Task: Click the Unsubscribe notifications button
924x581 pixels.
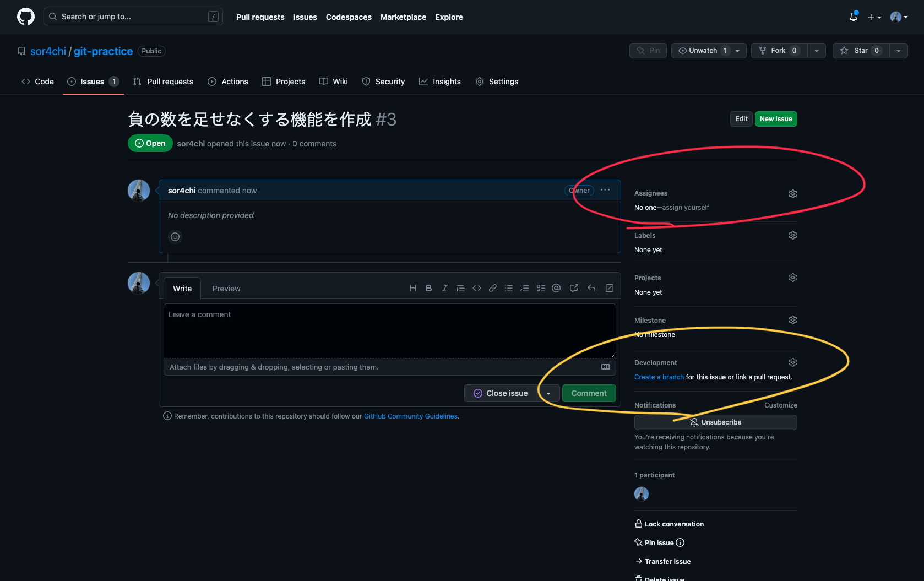Action: pyautogui.click(x=715, y=422)
